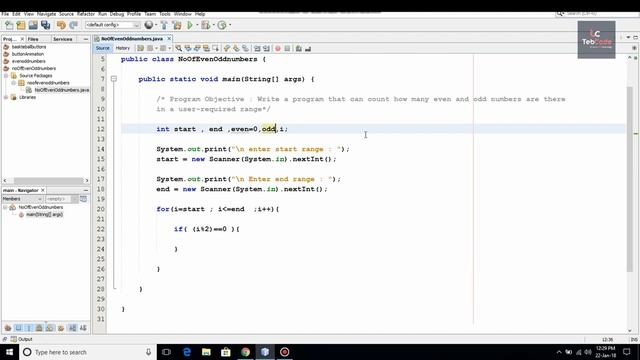Click the Windows search box
This screenshot has height=360, width=640.
click(88, 352)
